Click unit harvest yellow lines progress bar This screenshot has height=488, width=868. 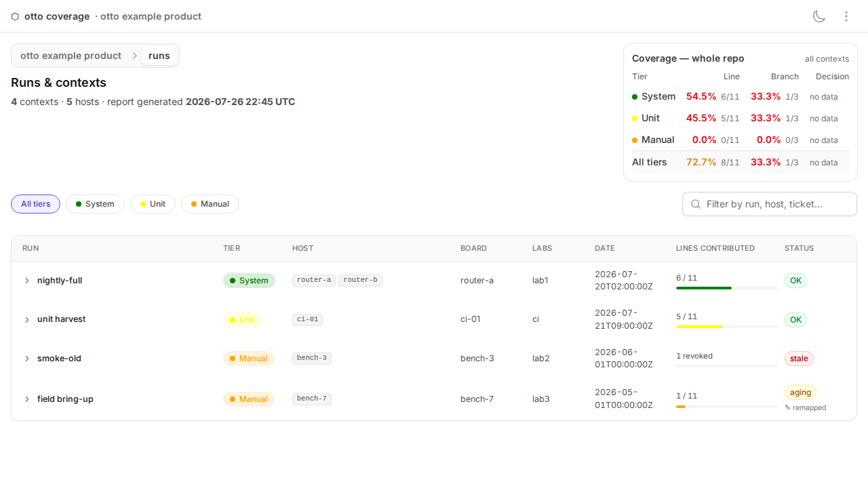727,327
